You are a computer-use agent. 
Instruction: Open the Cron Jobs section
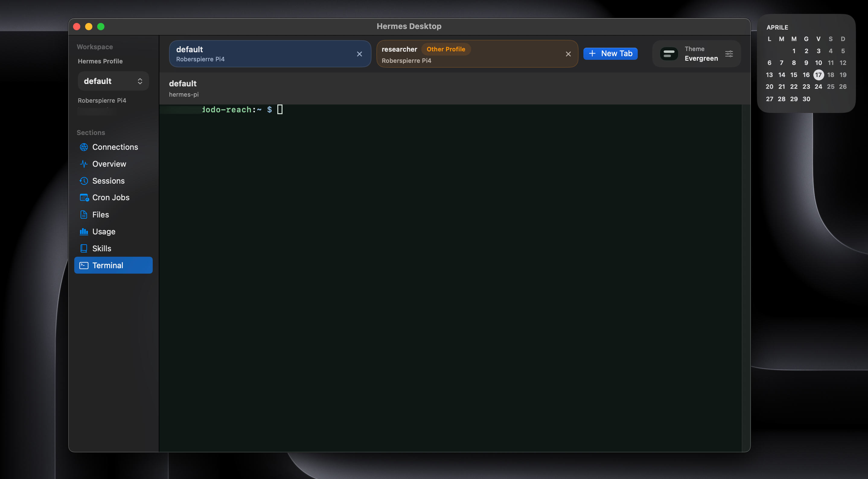pyautogui.click(x=111, y=198)
